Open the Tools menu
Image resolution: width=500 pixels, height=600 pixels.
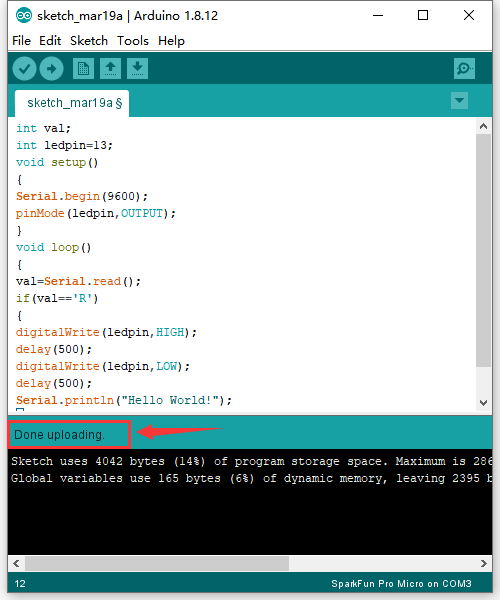tap(133, 41)
